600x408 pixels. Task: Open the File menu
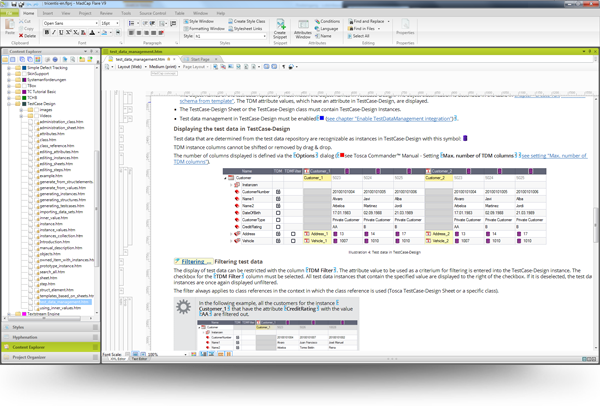10,13
